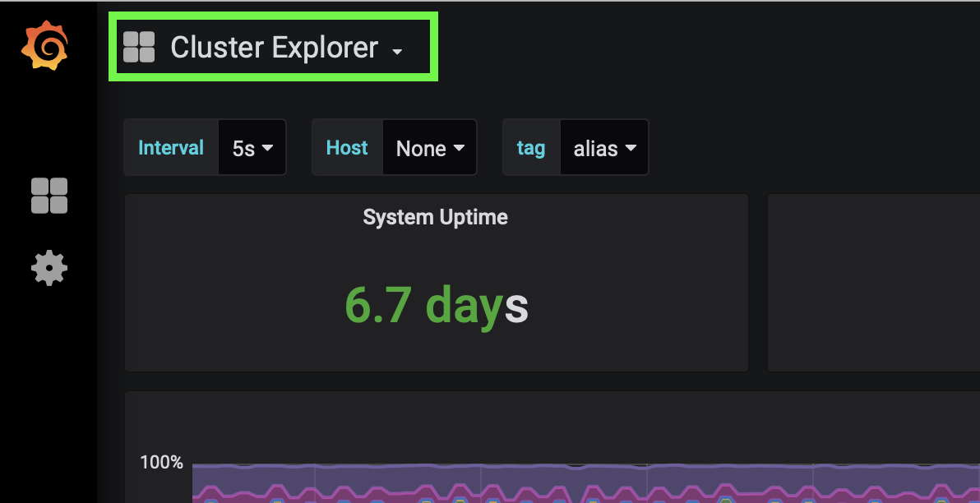Expand the Interval 5s dropdown
Image resolution: width=980 pixels, height=503 pixels.
click(252, 148)
